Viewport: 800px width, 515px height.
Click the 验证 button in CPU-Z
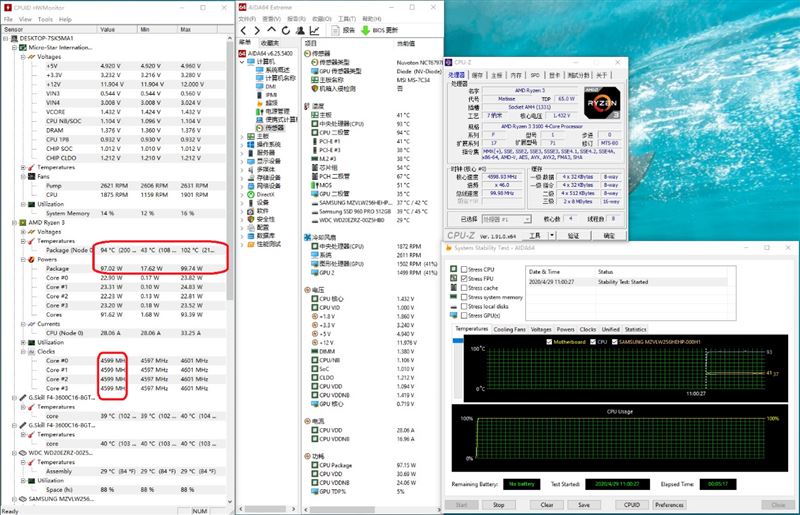coord(573,235)
